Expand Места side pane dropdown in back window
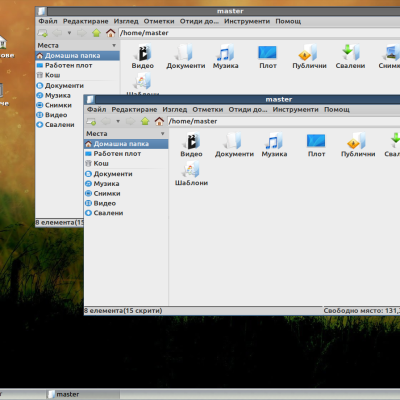This screenshot has width=400, height=400. click(114, 45)
